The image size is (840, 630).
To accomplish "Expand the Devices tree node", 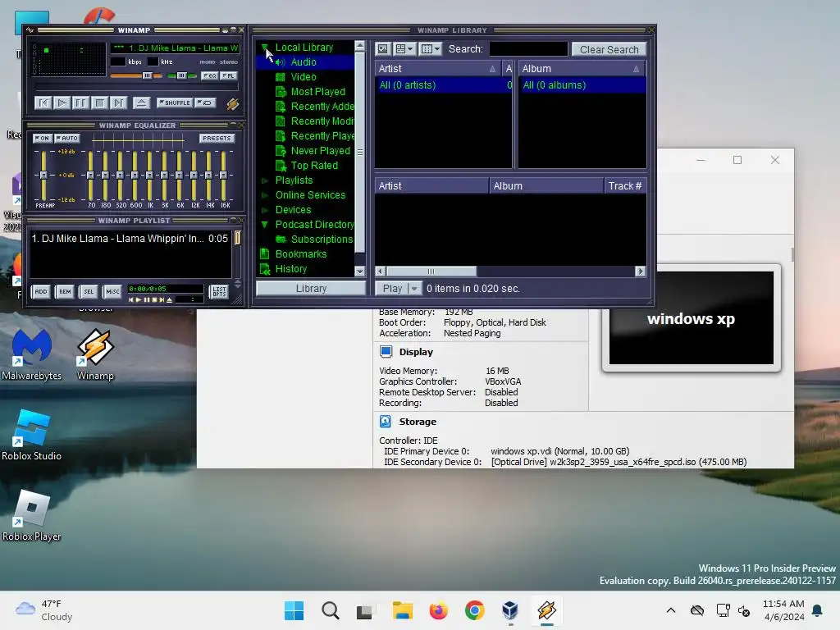I will tap(264, 210).
